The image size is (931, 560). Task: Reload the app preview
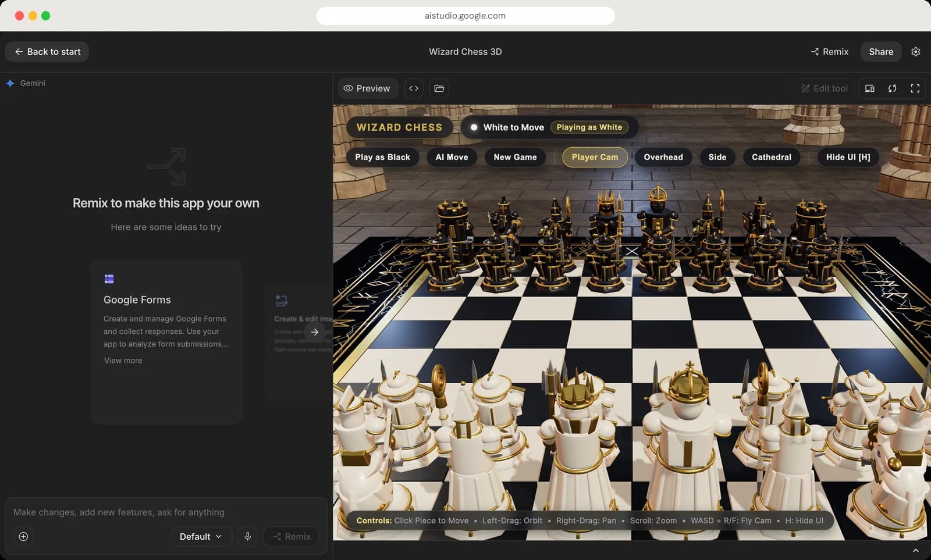[x=892, y=88]
